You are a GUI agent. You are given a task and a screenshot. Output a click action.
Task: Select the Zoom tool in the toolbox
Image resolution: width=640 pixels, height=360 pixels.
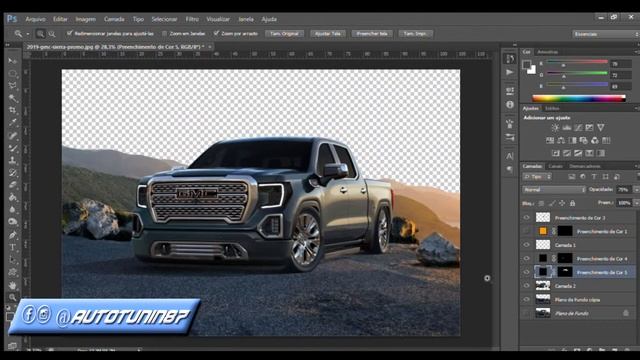(13, 297)
